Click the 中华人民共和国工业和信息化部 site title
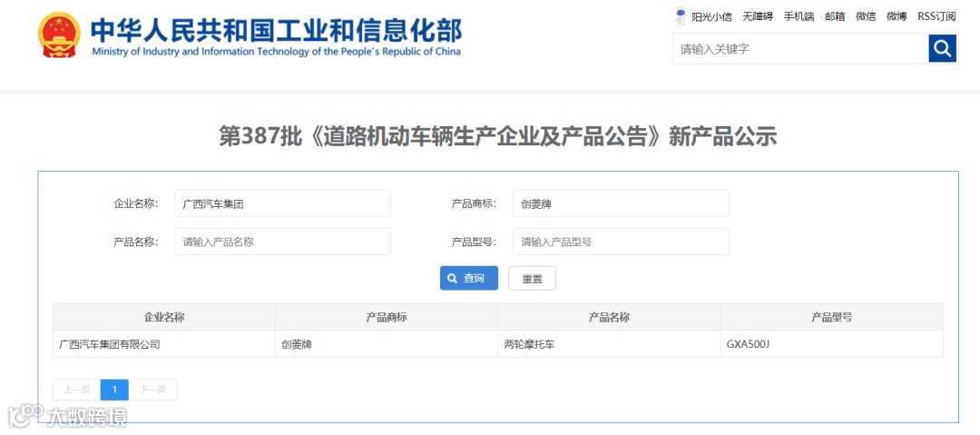 point(276,29)
